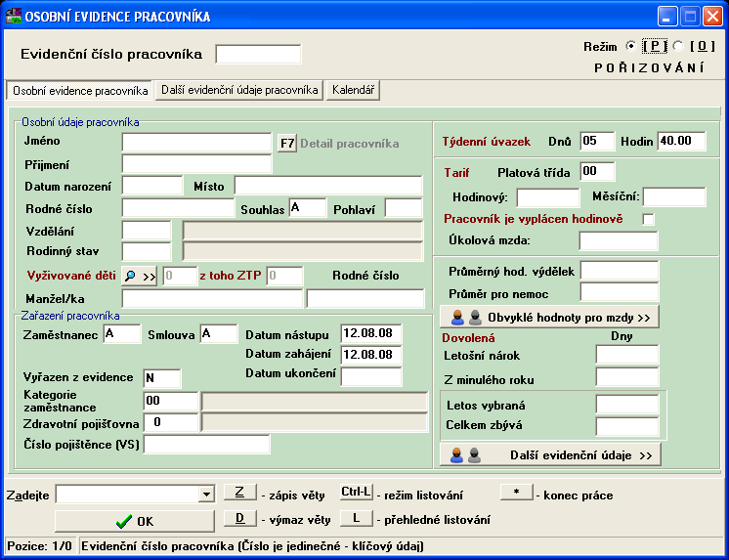
Task: Click the Manžel/ka name field
Action: click(212, 299)
